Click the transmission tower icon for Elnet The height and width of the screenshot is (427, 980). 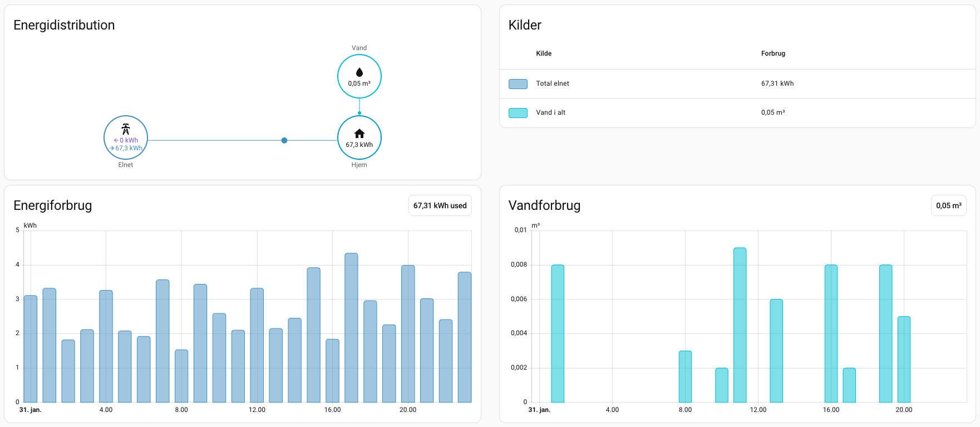tap(126, 129)
